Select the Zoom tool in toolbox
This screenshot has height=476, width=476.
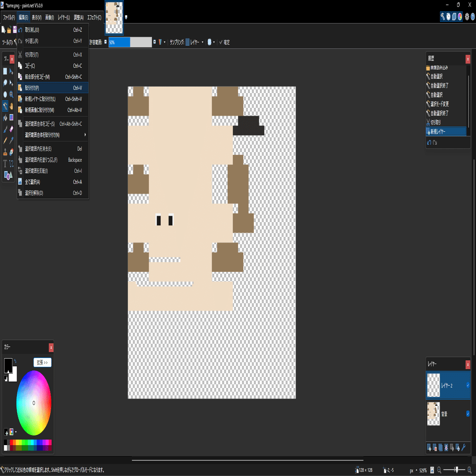[12, 94]
